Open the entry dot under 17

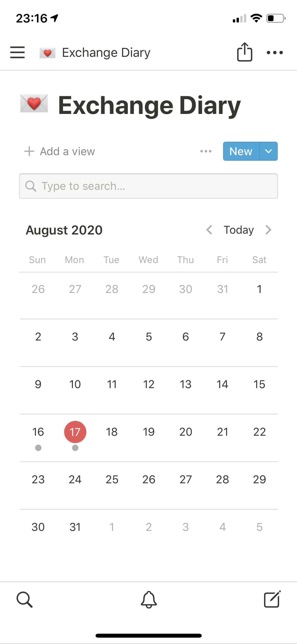pos(75,448)
